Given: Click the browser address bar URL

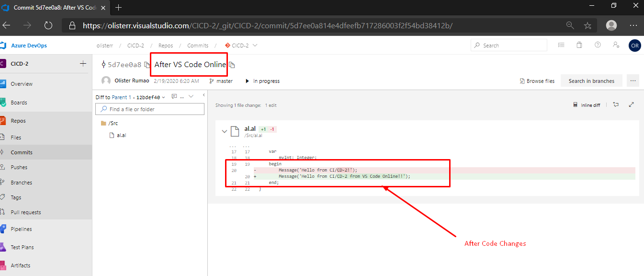Looking at the screenshot, I should pos(267,25).
